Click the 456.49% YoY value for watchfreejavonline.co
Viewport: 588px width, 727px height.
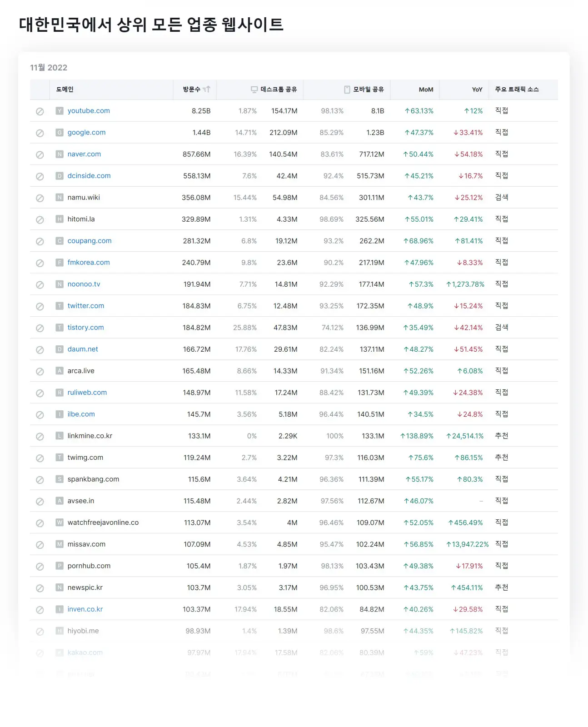pyautogui.click(x=465, y=523)
